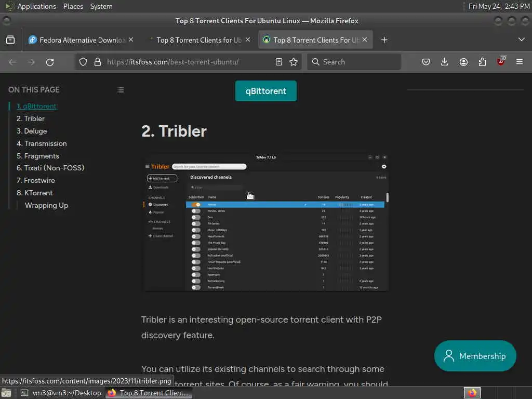Open the tracking protection shield icon

click(83, 62)
